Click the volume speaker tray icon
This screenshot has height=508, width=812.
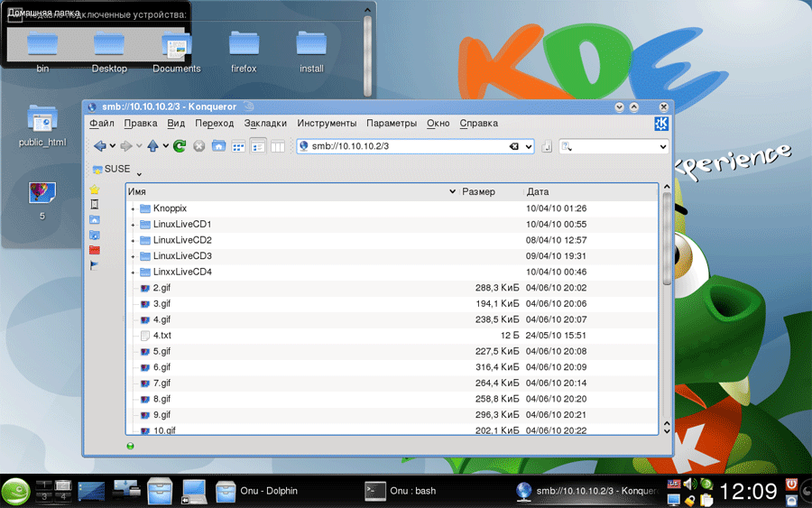tap(690, 484)
